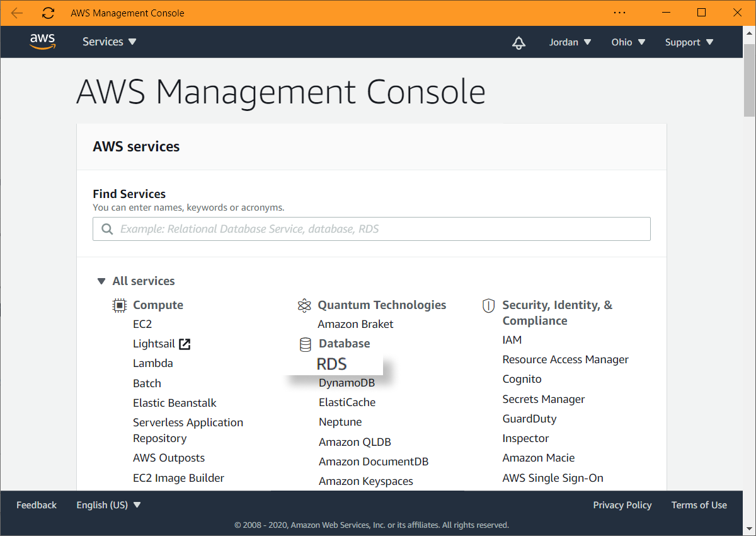Viewport: 756px width, 536px height.
Task: Click the AWS logo
Action: tap(43, 42)
